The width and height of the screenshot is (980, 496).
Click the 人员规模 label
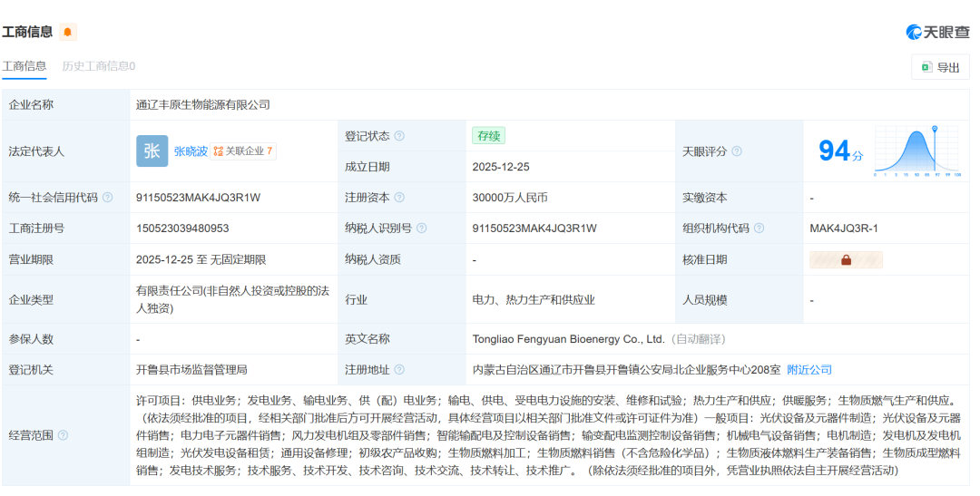pos(704,300)
